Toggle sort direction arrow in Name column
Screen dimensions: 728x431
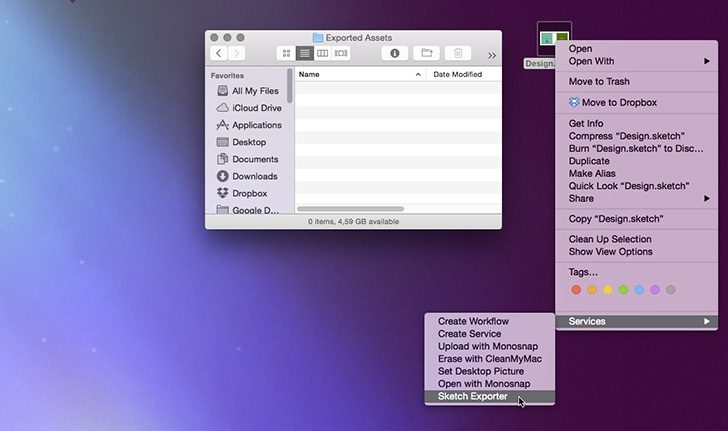pyautogui.click(x=418, y=74)
